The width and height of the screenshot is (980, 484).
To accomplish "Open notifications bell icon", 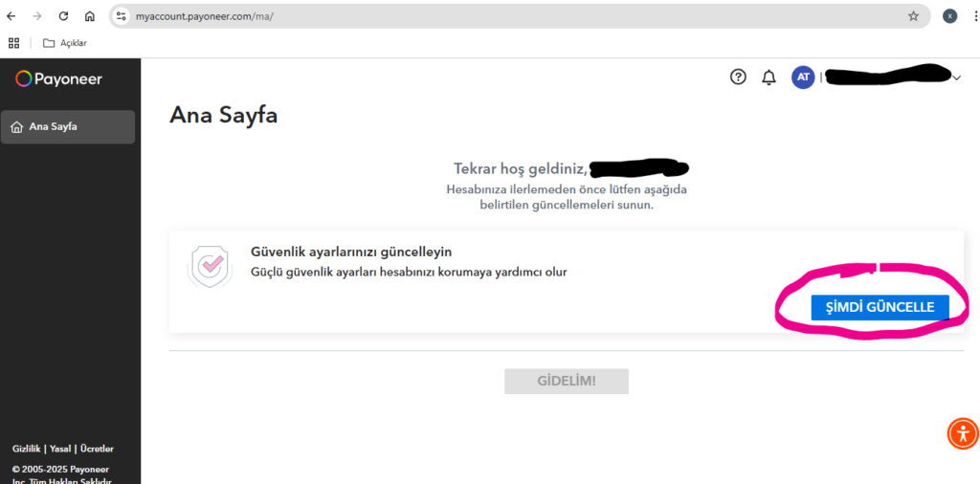I will click(768, 77).
